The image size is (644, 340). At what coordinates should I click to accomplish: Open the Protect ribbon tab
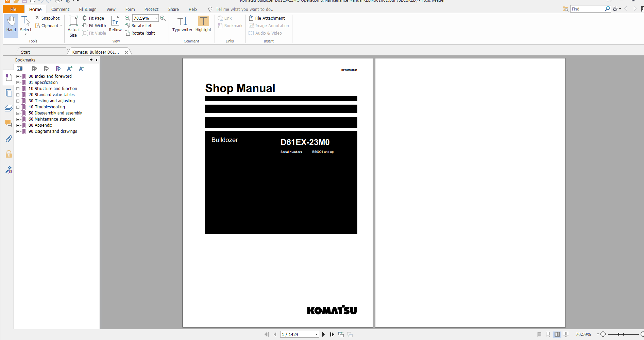(x=151, y=9)
